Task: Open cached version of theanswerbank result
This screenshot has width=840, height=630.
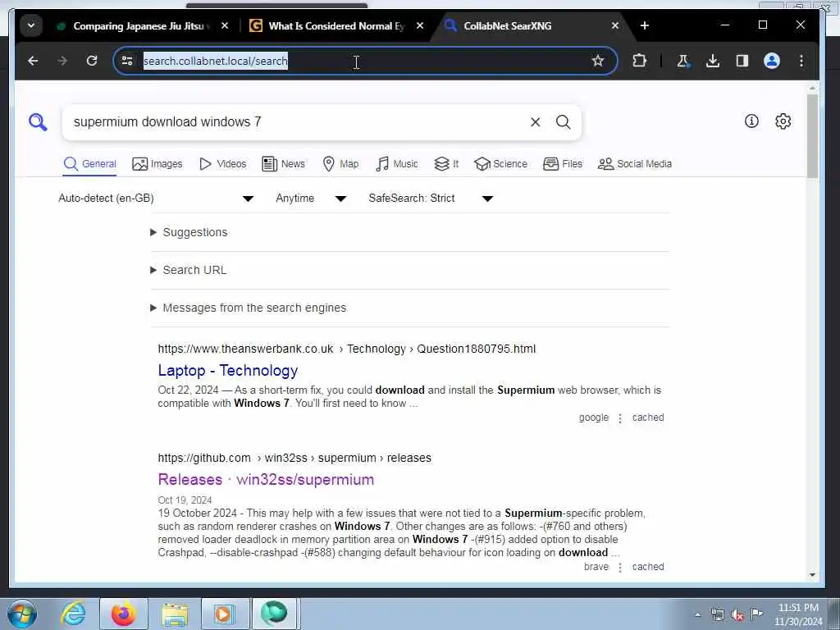Action: 648,418
